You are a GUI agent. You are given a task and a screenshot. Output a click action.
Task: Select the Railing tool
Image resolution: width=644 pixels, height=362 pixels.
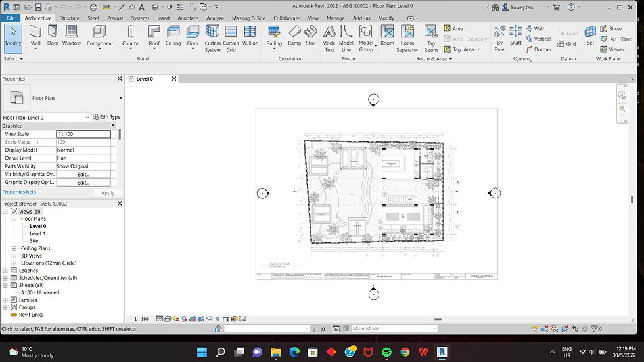coord(274,36)
